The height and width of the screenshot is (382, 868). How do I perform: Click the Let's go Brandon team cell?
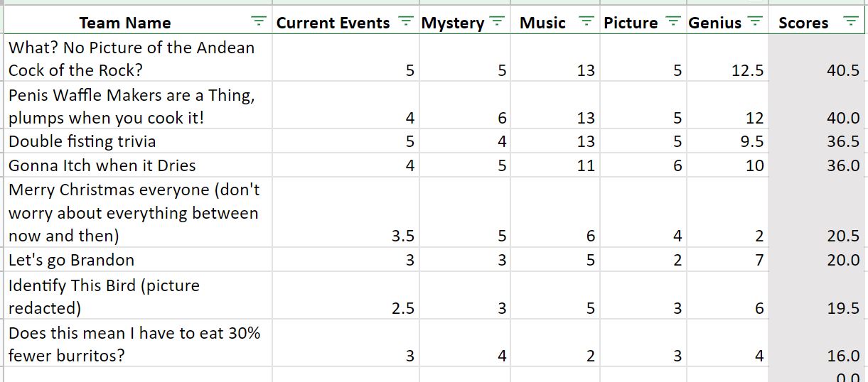(x=139, y=260)
